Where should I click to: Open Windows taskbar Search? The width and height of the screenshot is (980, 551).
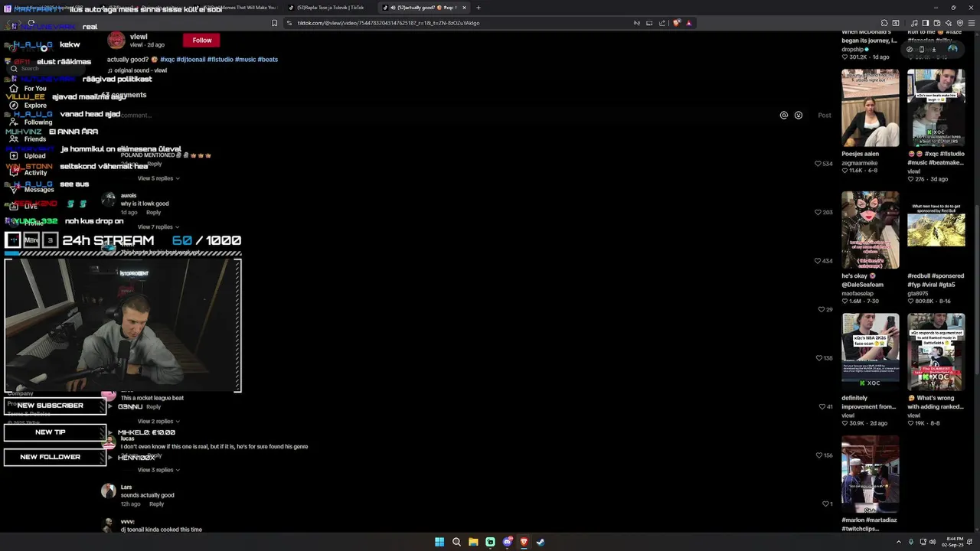[456, 542]
